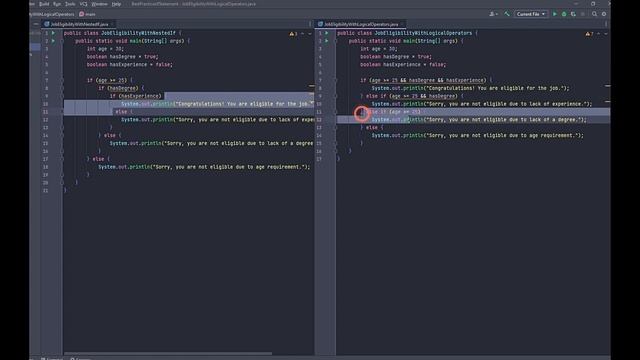
Task: Open the Build menu
Action: (44, 4)
